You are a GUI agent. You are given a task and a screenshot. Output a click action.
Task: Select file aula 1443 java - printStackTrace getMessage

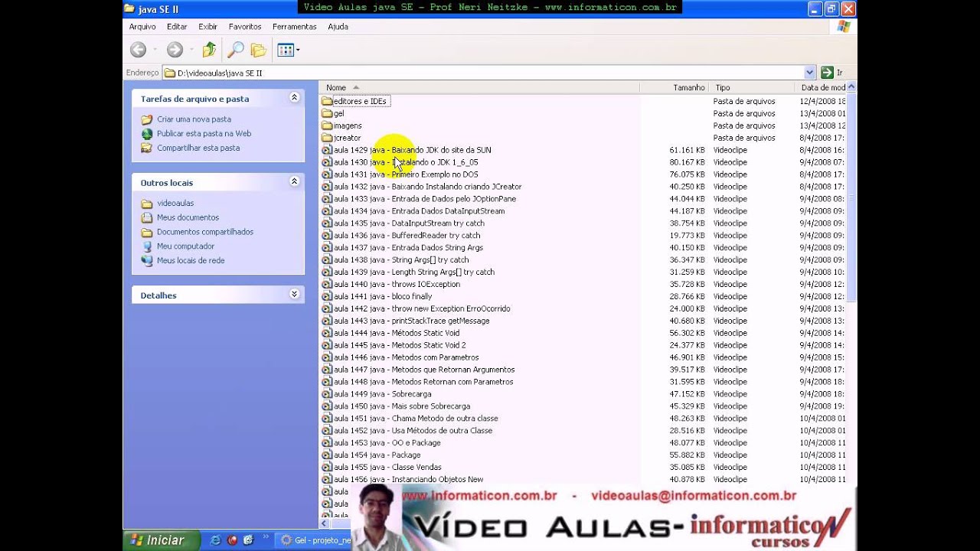tap(411, 321)
